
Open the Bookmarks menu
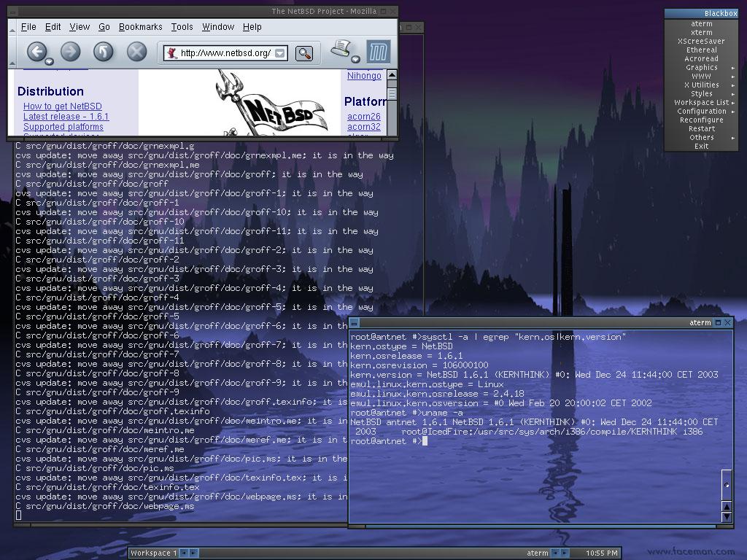click(140, 27)
